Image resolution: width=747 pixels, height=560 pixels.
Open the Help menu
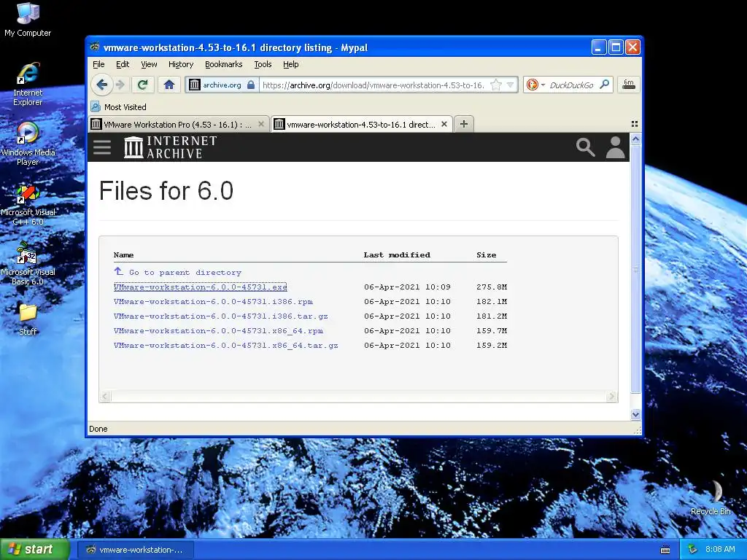point(290,64)
